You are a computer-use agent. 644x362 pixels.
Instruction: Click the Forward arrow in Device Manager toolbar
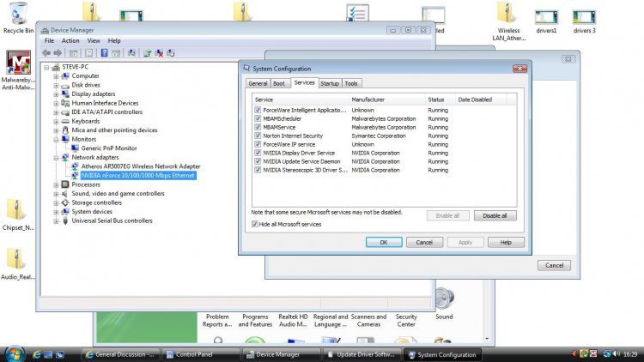tap(58, 53)
